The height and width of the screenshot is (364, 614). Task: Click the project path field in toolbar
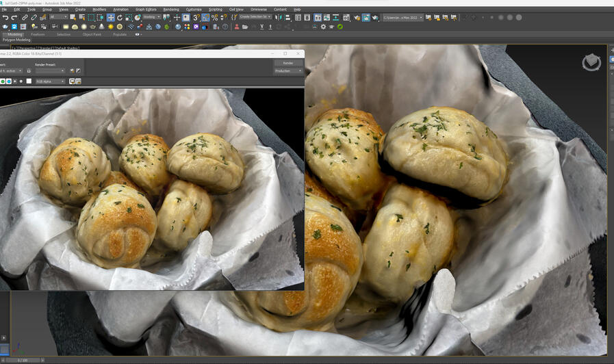(x=402, y=17)
